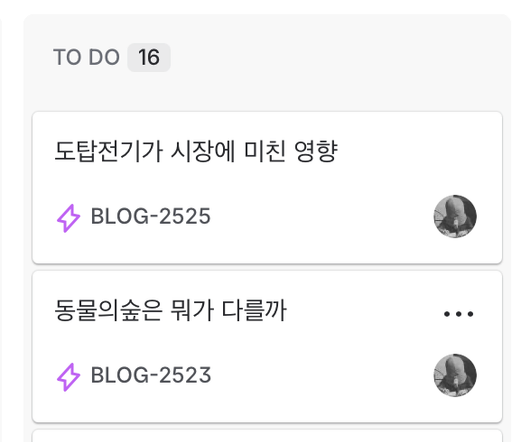Click empty column space between header and first card
This screenshot has height=442, width=521.
(267, 93)
